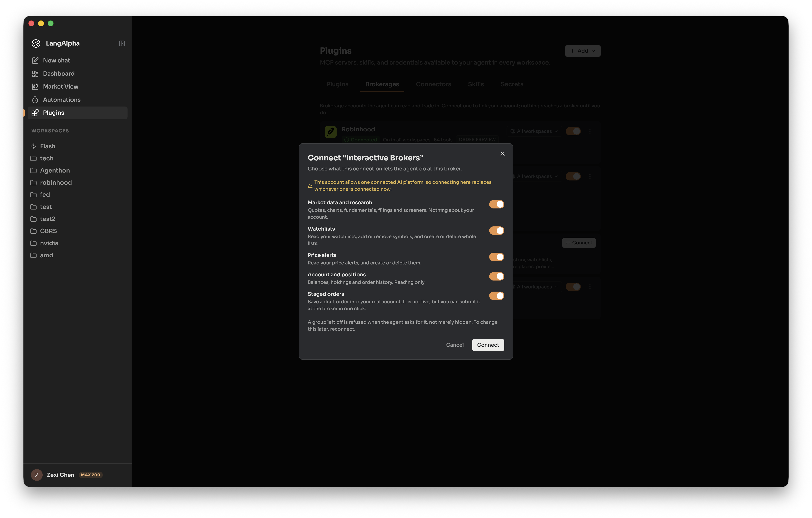Click the white Connect button in dialog
The height and width of the screenshot is (518, 812).
tap(488, 345)
